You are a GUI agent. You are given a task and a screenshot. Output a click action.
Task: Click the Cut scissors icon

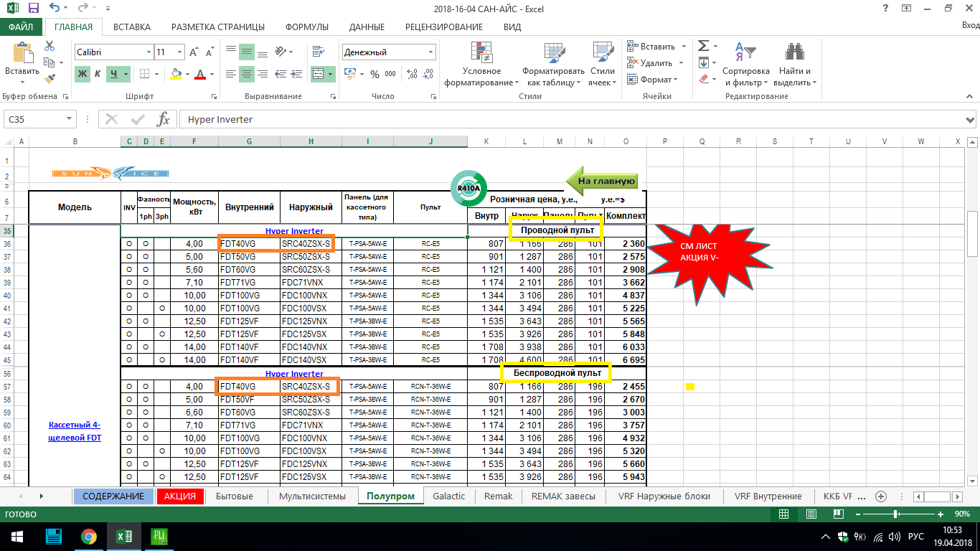(x=50, y=46)
